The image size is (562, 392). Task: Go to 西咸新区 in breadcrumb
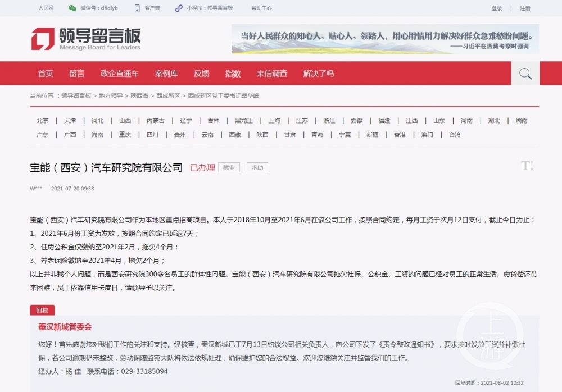pyautogui.click(x=168, y=95)
